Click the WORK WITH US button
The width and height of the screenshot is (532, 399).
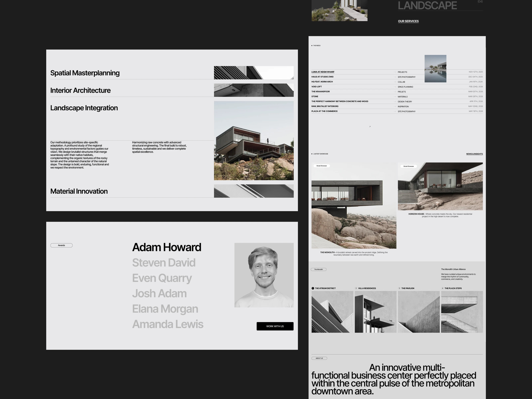pos(275,326)
